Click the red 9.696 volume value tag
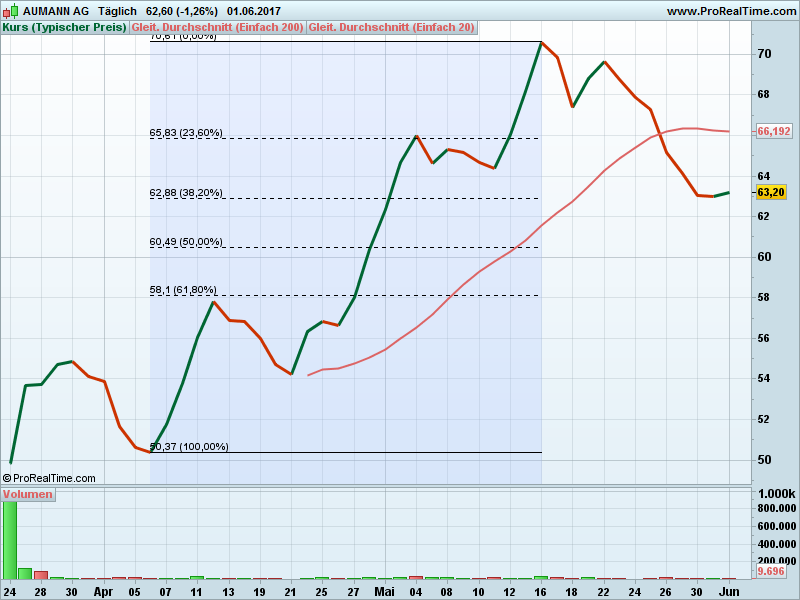The width and height of the screenshot is (800, 600). pyautogui.click(x=771, y=571)
